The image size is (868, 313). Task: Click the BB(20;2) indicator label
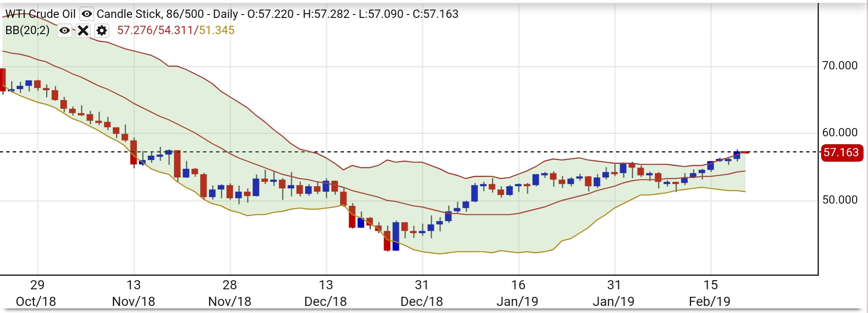click(x=27, y=30)
